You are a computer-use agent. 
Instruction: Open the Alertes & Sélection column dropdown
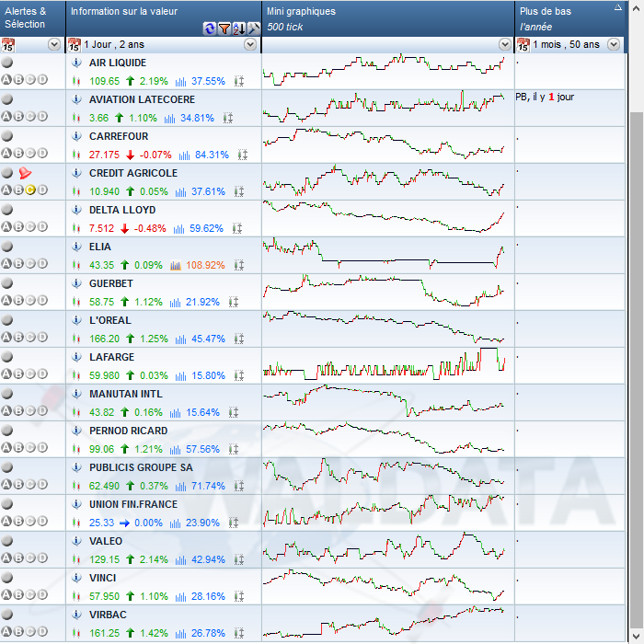[54, 44]
